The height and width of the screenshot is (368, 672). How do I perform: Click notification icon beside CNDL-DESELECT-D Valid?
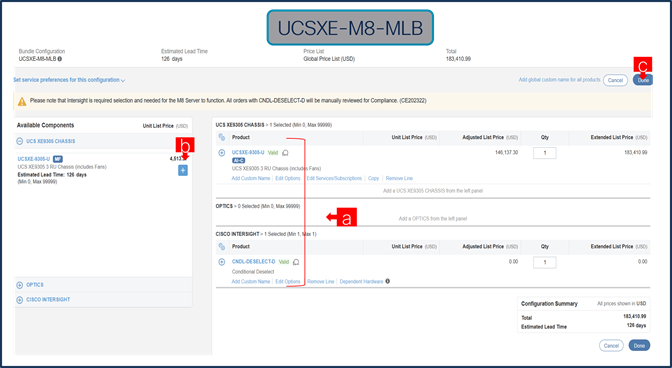[296, 262]
